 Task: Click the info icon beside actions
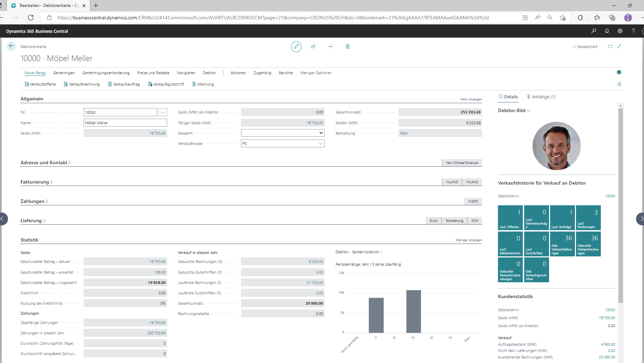[x=619, y=72]
